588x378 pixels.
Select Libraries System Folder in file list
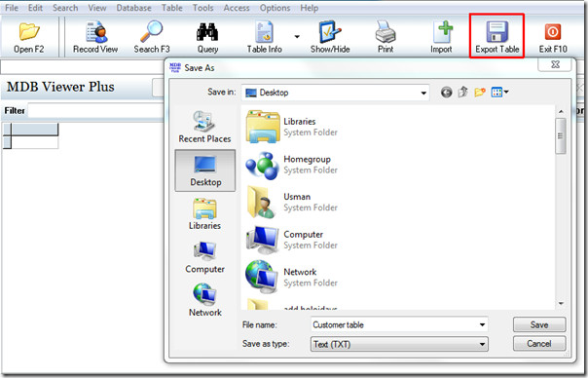(x=292, y=127)
